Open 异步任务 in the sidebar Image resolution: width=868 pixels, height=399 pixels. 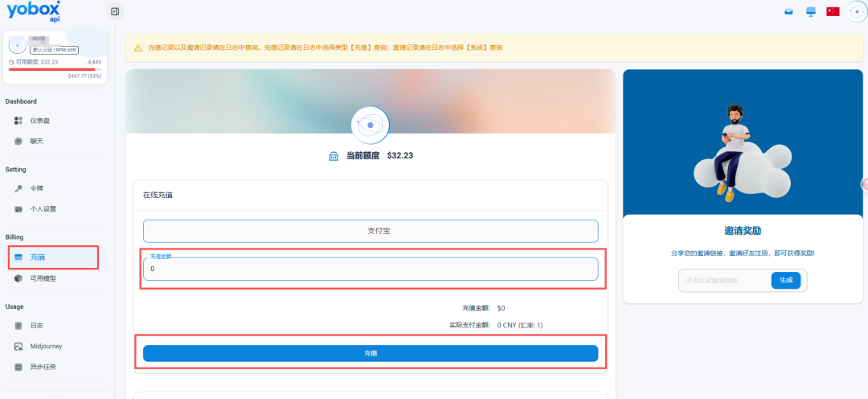[55, 367]
